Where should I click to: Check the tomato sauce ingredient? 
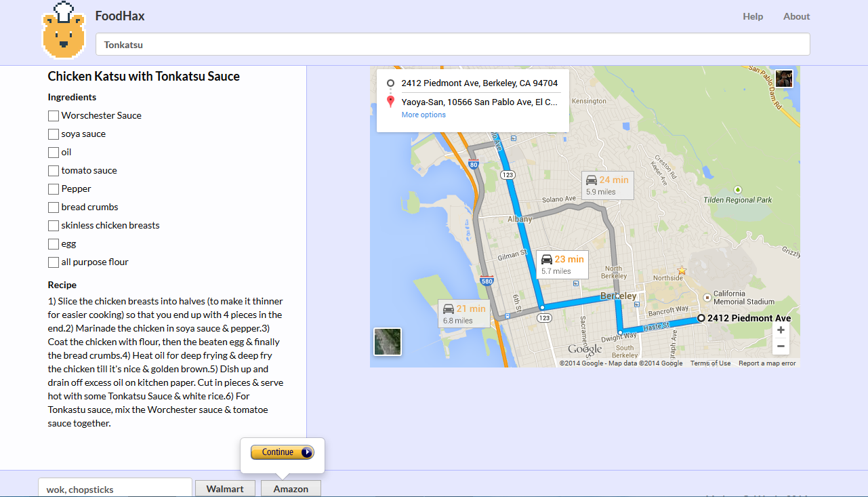point(54,171)
